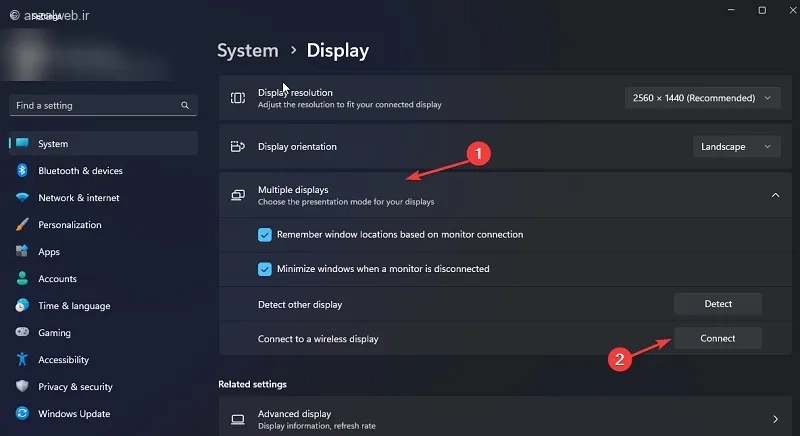Screen dimensions: 800x436
Task: Uncheck Minimize windows when monitor disconnected
Action: coord(264,269)
